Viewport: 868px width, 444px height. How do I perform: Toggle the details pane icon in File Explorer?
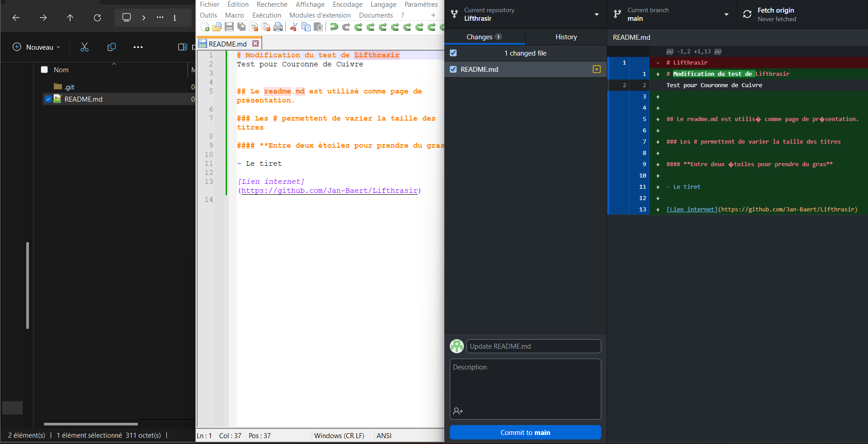pyautogui.click(x=183, y=47)
